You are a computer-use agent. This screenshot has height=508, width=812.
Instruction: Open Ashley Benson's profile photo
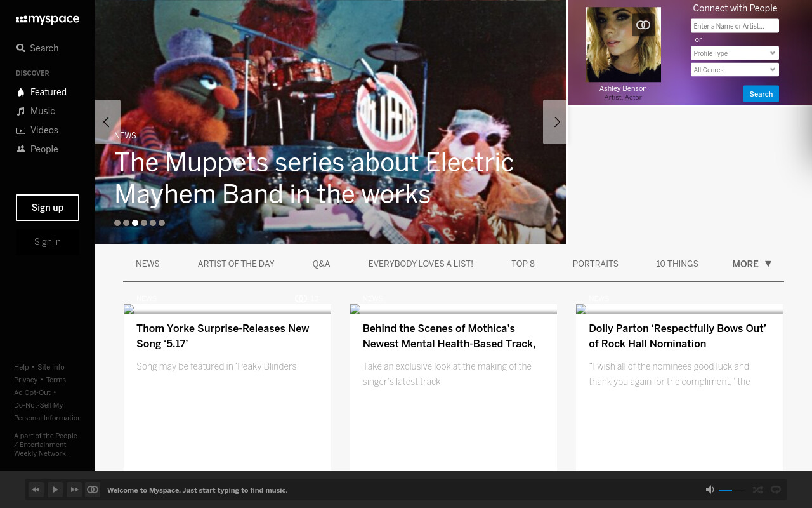pos(623,44)
